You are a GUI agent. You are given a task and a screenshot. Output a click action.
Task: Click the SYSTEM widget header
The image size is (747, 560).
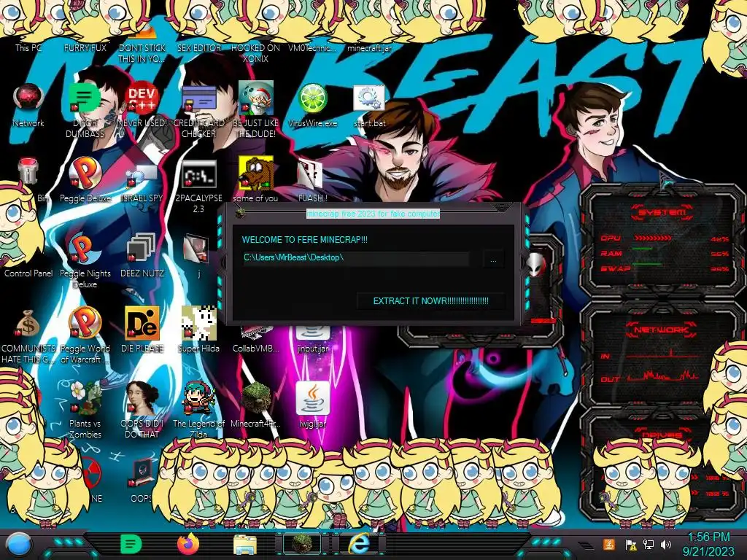[662, 212]
